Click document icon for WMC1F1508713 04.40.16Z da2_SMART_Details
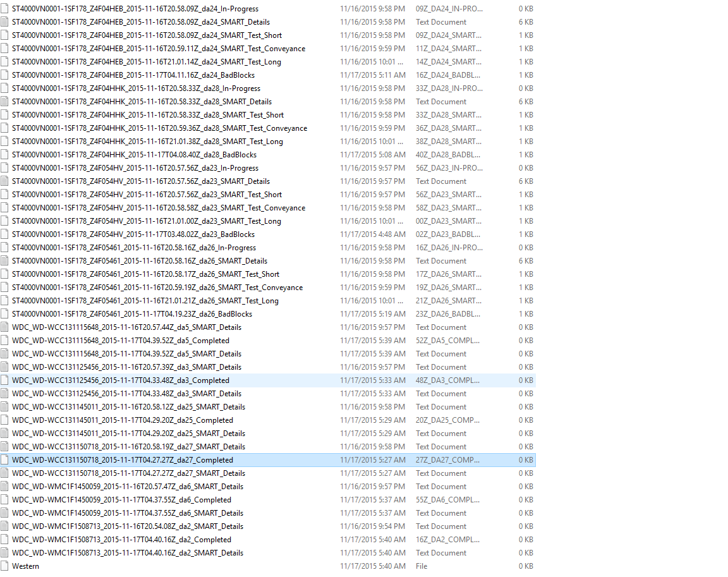This screenshot has height=577, width=728. pyautogui.click(x=4, y=553)
